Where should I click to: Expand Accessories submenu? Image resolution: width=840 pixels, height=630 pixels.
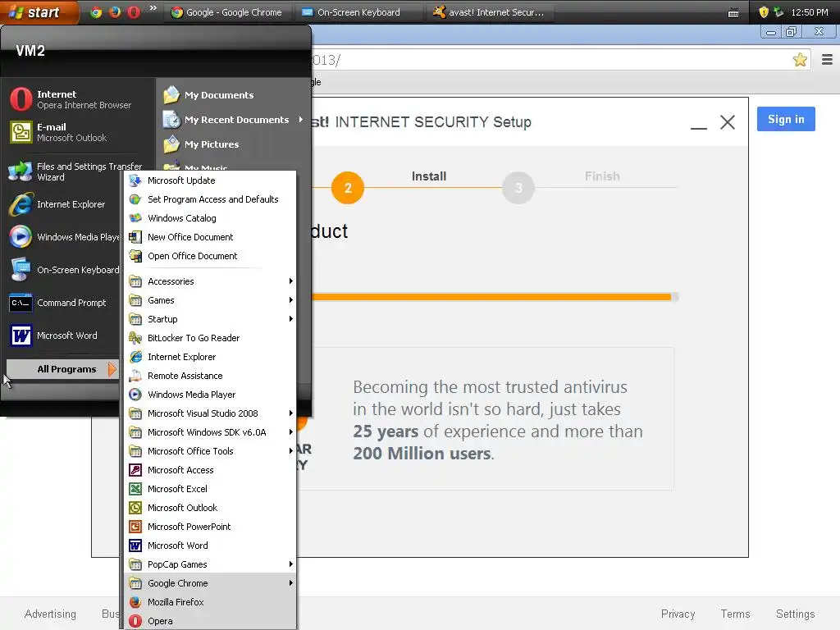(211, 281)
